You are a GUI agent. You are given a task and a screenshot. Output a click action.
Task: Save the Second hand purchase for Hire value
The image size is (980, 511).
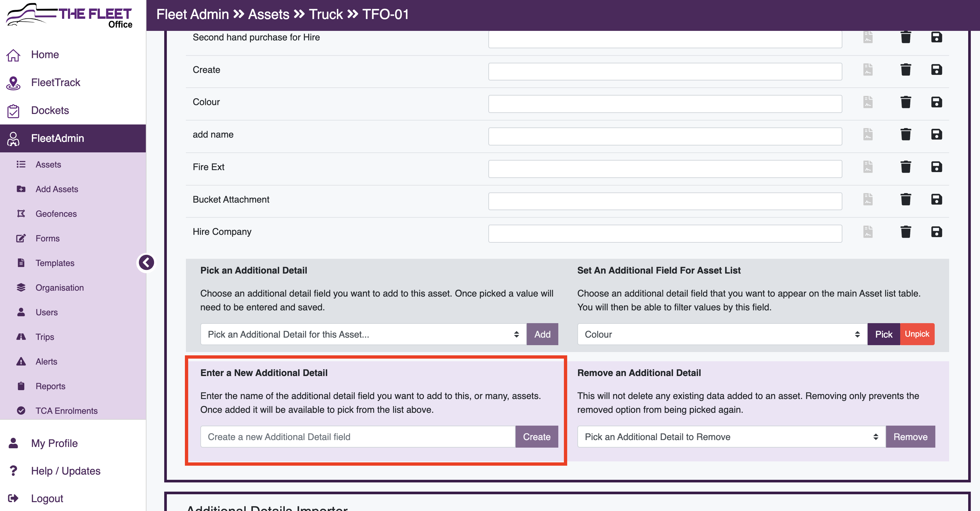[936, 37]
